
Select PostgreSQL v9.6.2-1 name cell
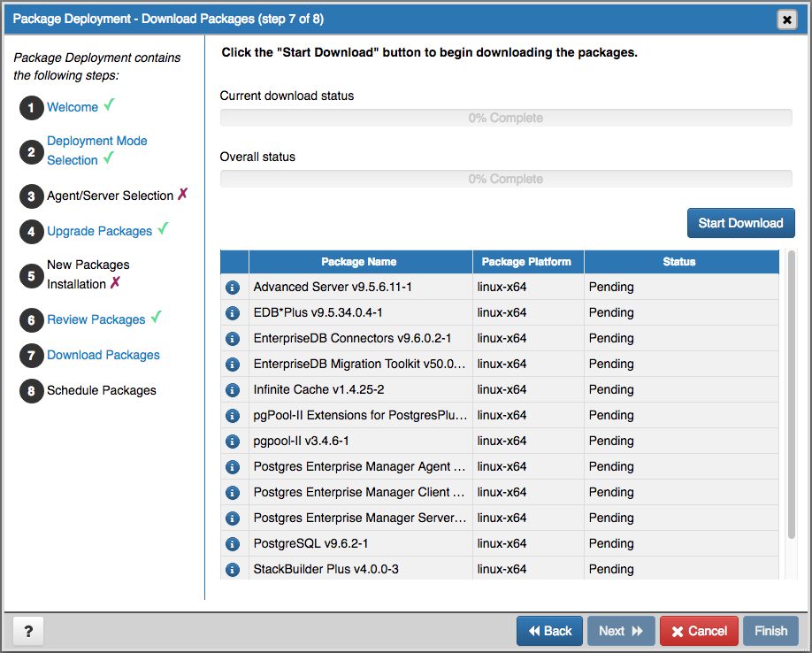click(360, 544)
